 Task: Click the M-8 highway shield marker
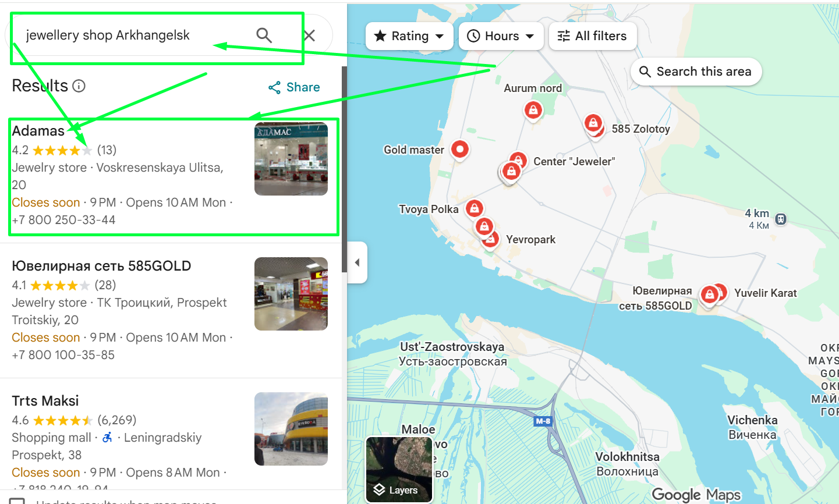click(x=543, y=421)
